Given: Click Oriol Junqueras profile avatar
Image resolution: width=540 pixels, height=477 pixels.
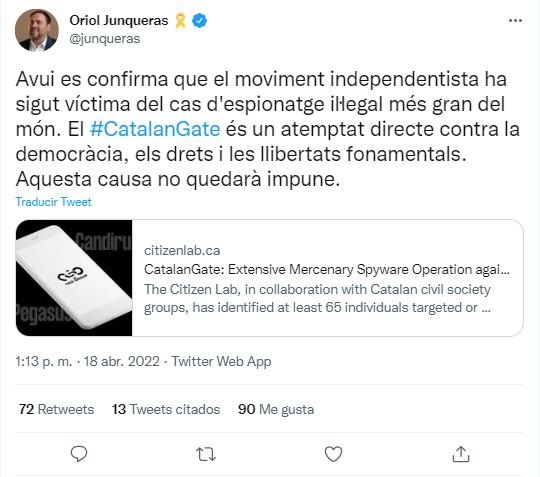Looking at the screenshot, I should coord(37,30).
